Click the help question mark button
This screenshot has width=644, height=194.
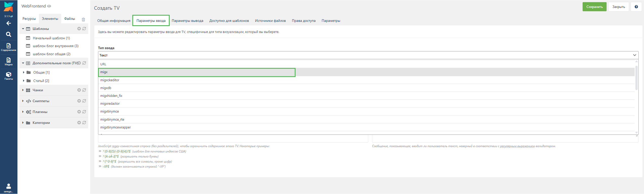point(636,7)
